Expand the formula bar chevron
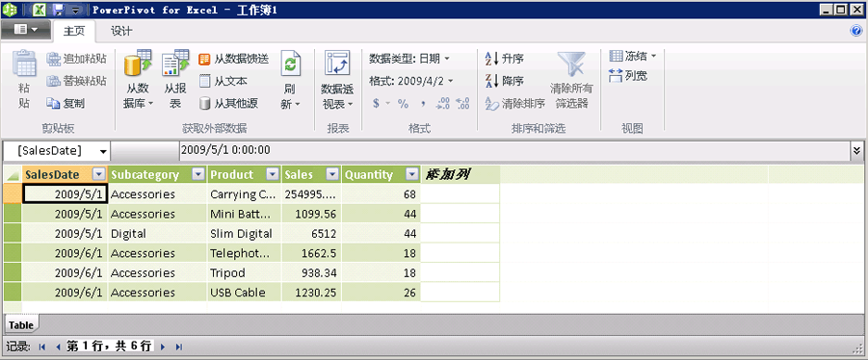868x360 pixels. (x=857, y=150)
